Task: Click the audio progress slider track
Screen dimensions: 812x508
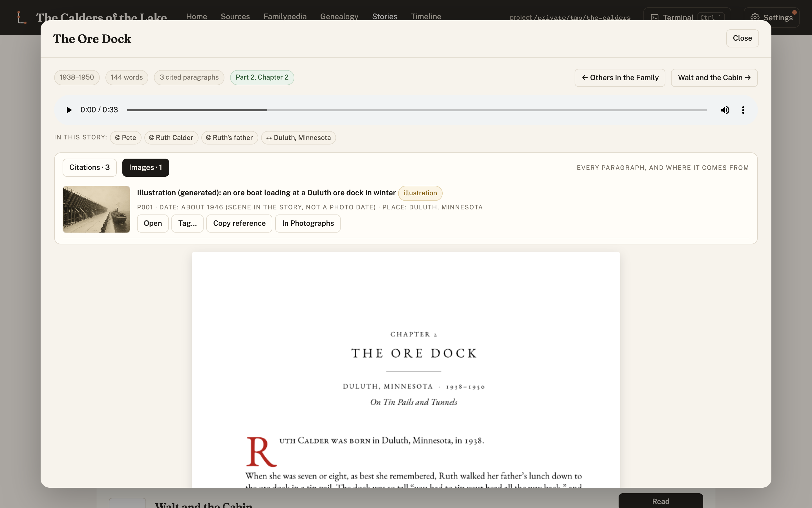Action: 417,110
